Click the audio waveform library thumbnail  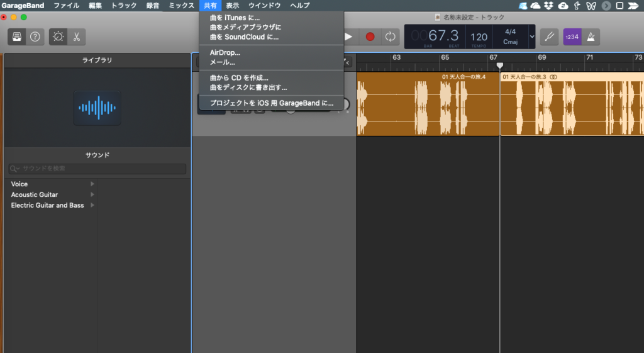point(97,108)
